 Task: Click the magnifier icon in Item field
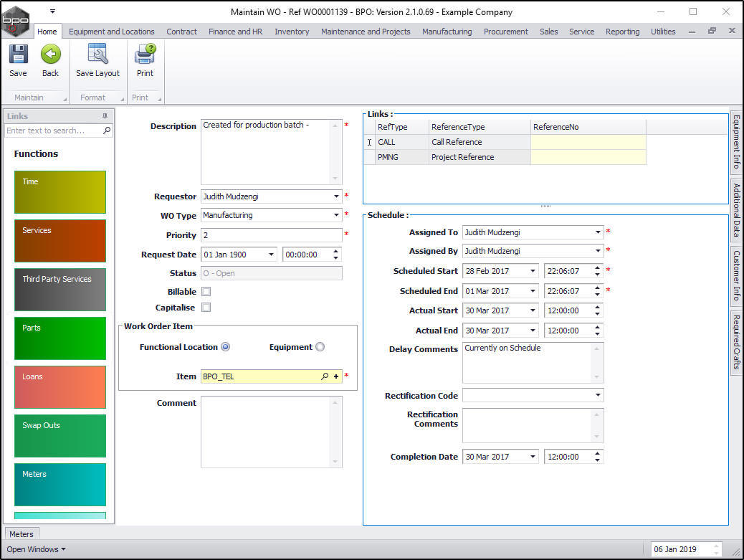coord(325,376)
